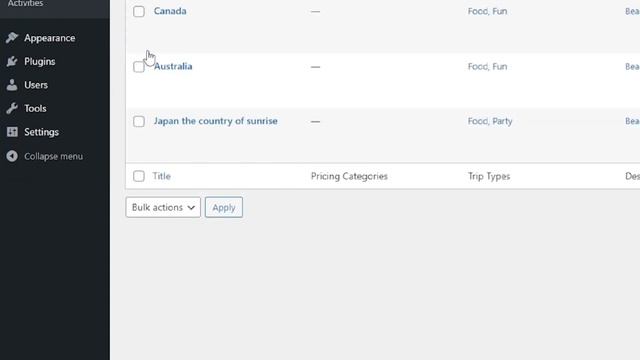Open the Activities submenu item

25,3
